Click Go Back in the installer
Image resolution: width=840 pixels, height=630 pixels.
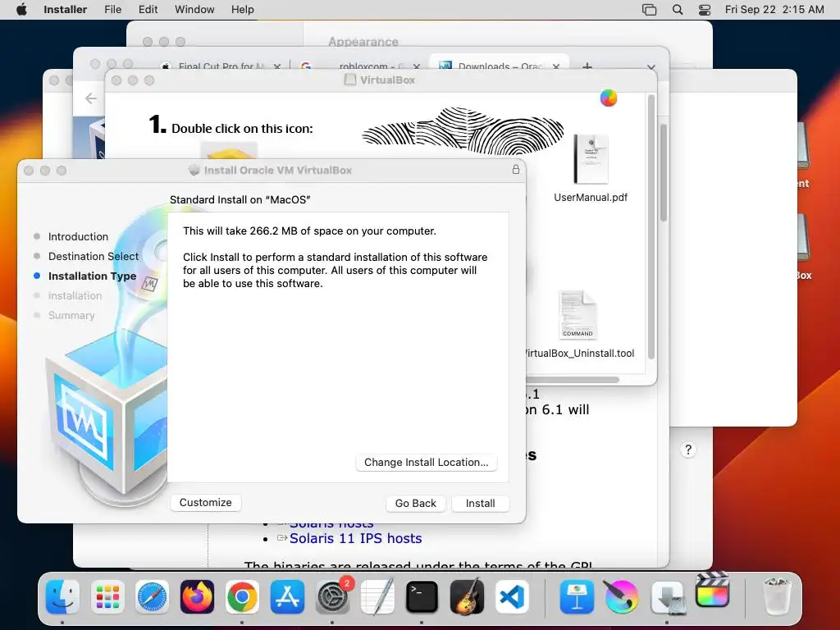click(x=415, y=503)
